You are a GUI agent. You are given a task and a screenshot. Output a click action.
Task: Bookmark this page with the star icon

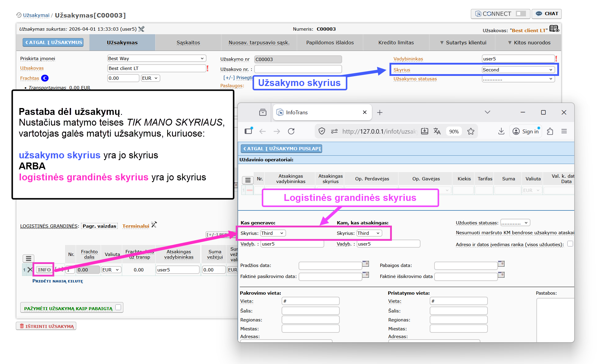[x=471, y=131]
